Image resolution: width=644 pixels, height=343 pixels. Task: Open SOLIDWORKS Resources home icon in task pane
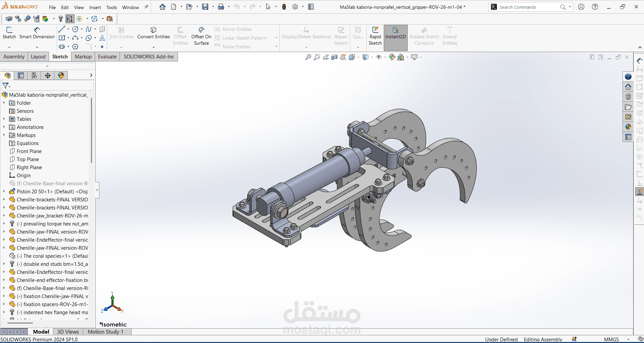(x=628, y=87)
